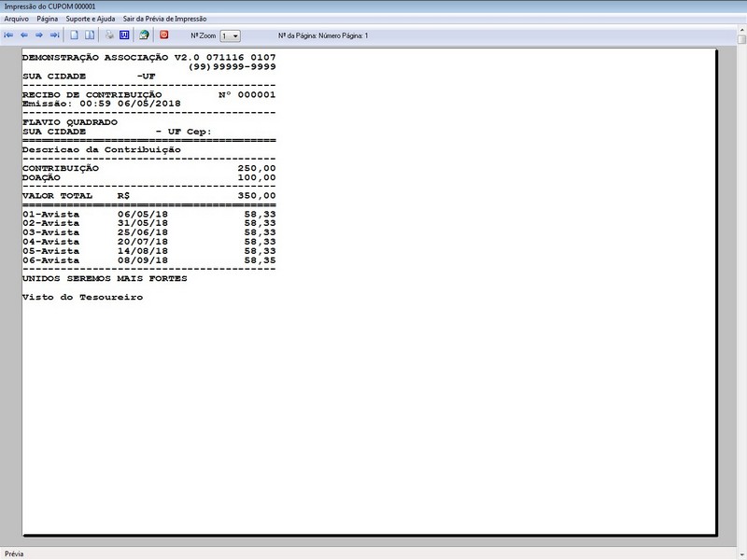Select two-page view icon
747x560 pixels.
point(90,35)
